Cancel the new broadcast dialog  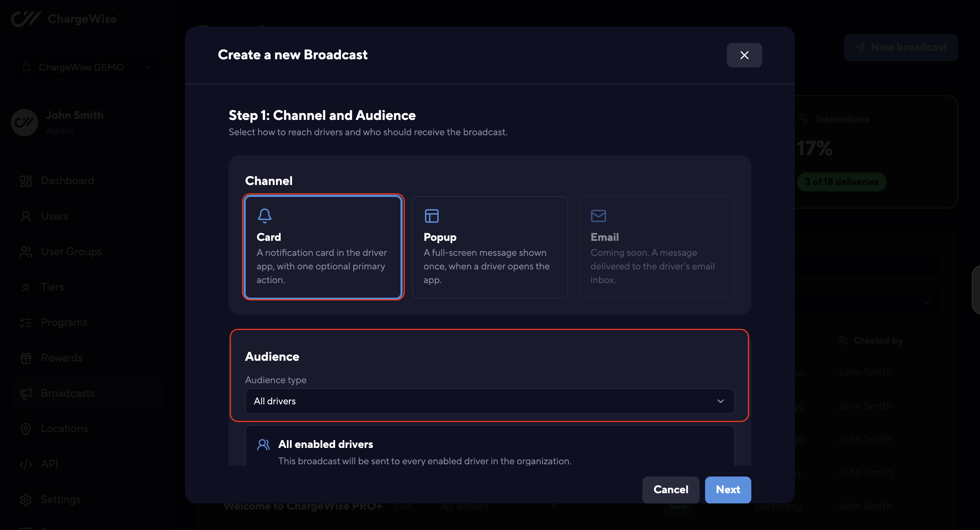click(671, 490)
